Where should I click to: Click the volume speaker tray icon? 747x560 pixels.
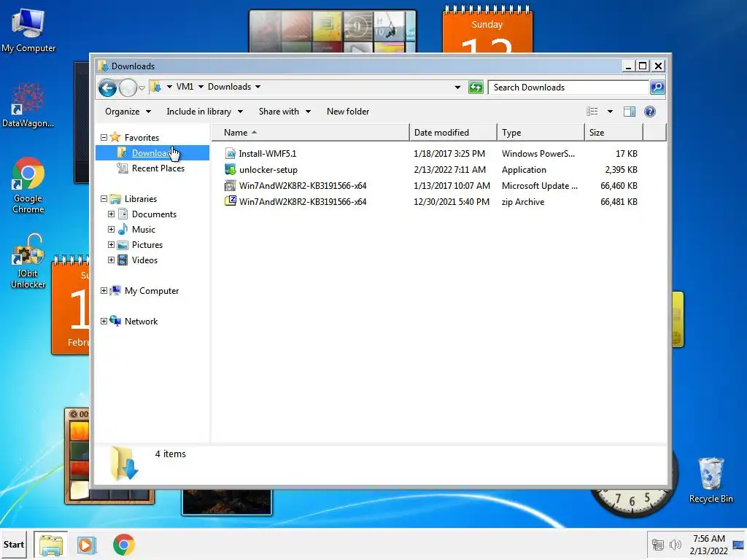(675, 545)
